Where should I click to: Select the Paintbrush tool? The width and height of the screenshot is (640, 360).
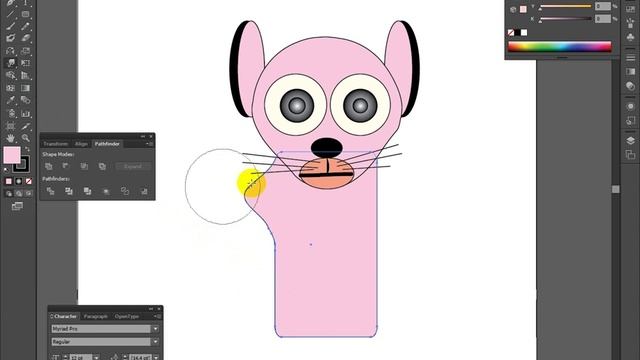pyautogui.click(x=11, y=26)
